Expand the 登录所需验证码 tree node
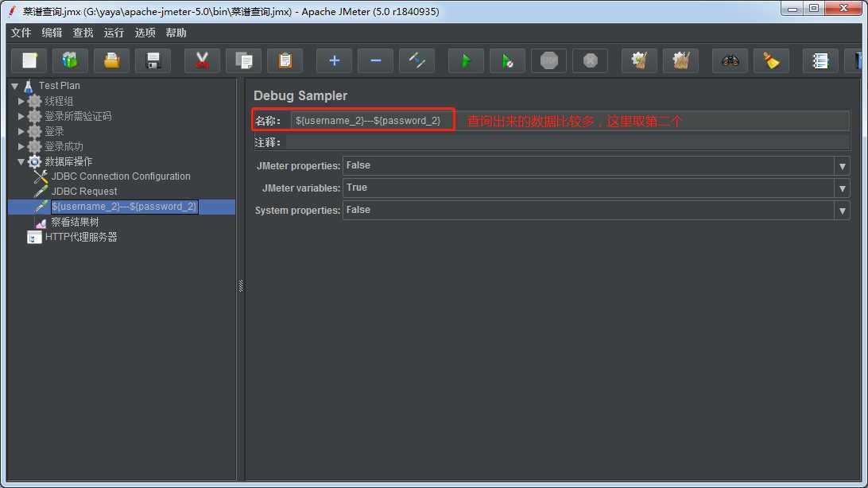 21,116
